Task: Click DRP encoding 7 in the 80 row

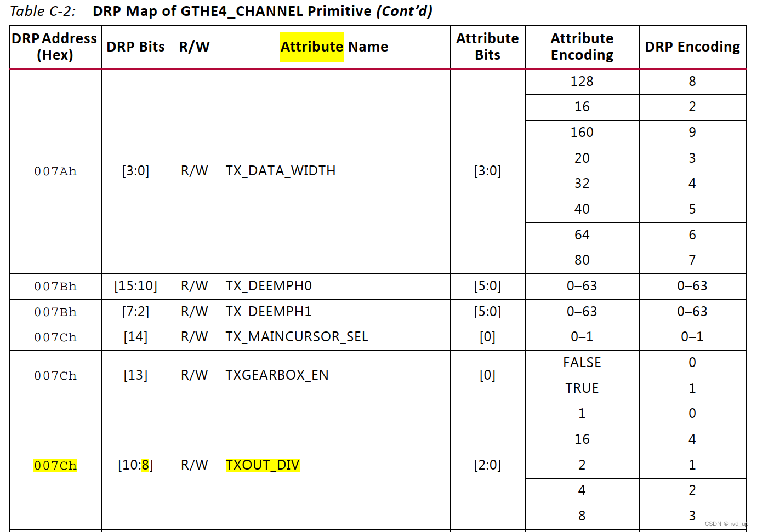Action: (692, 260)
